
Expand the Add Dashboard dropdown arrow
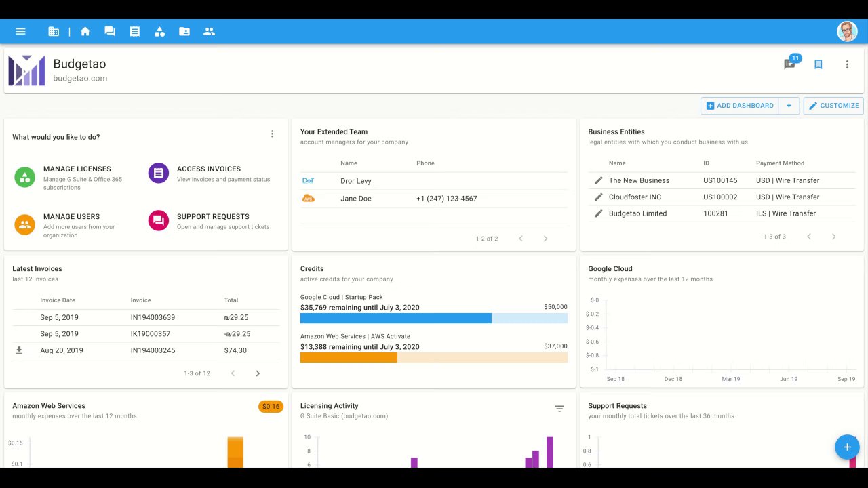[x=789, y=106]
